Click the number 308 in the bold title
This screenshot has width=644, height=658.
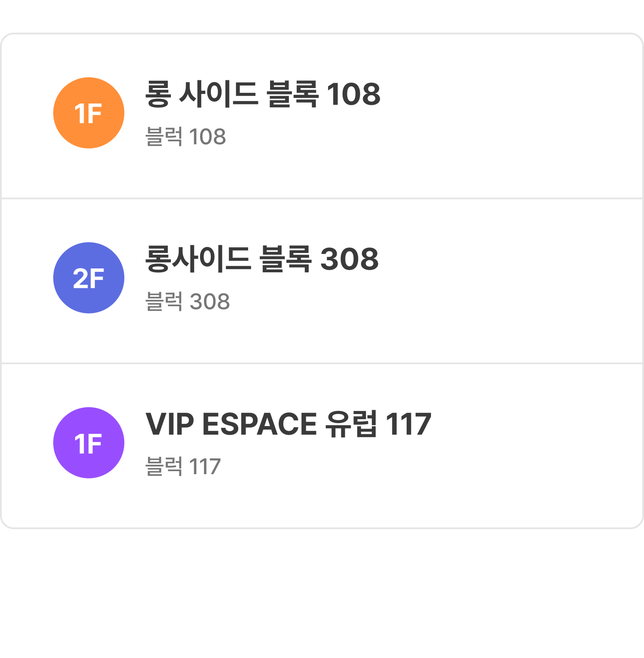pyautogui.click(x=349, y=259)
